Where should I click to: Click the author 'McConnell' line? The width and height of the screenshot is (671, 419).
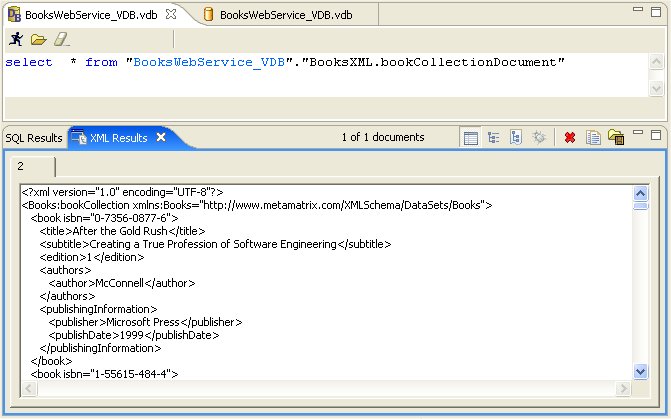pos(122,283)
